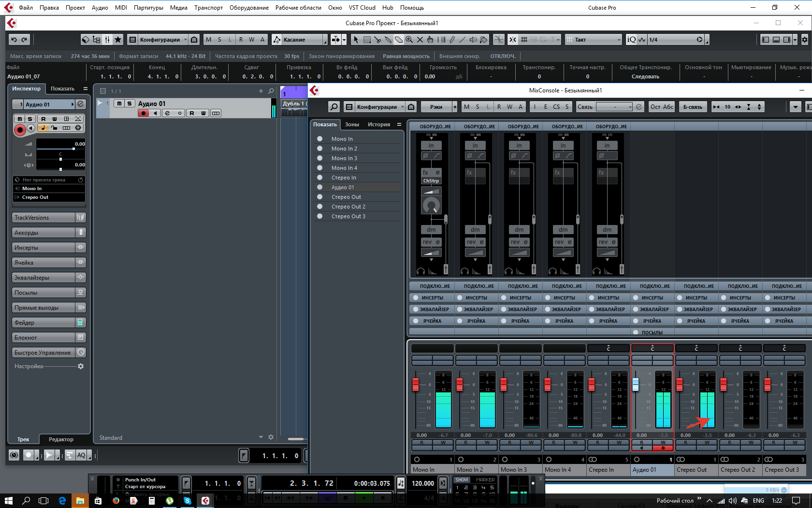Open the Проект menu
The height and width of the screenshot is (508, 812).
[x=75, y=8]
